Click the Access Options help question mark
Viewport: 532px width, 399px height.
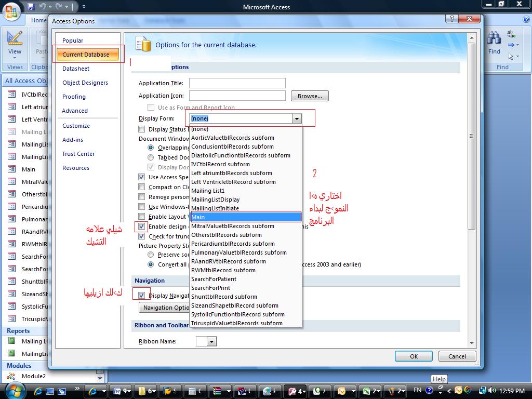451,19
